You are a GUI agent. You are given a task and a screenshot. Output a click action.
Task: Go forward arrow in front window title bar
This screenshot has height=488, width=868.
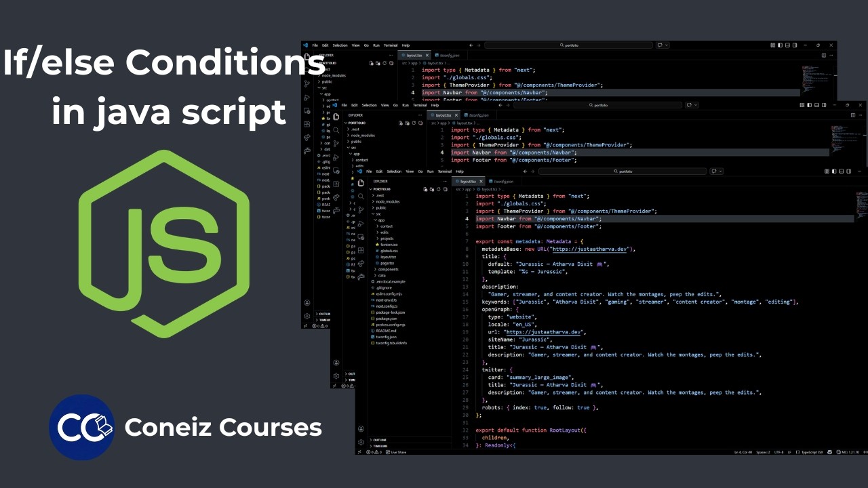click(533, 171)
